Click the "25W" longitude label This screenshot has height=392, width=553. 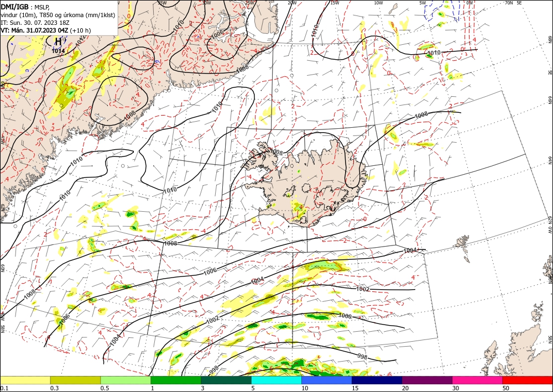(250, 3)
